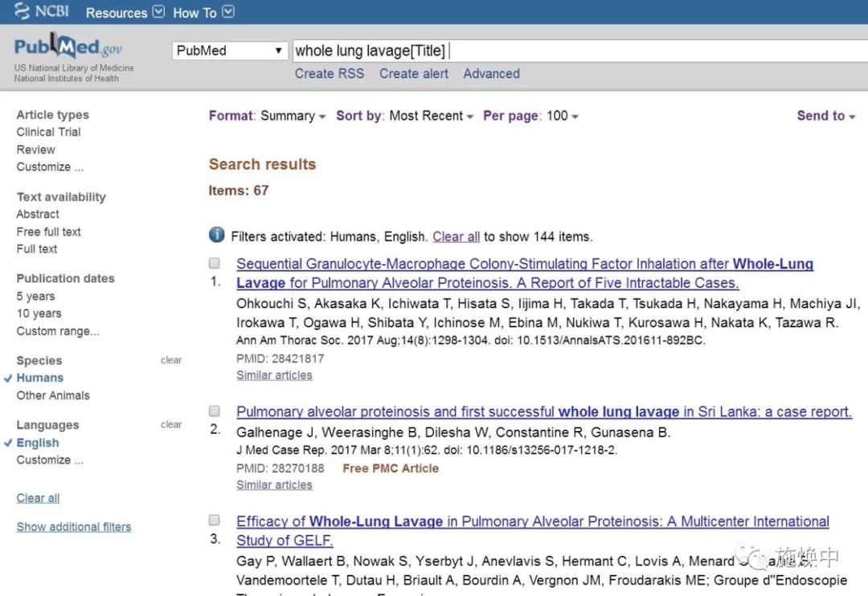Open the PubMed database selector
The image size is (868, 596).
pos(230,51)
